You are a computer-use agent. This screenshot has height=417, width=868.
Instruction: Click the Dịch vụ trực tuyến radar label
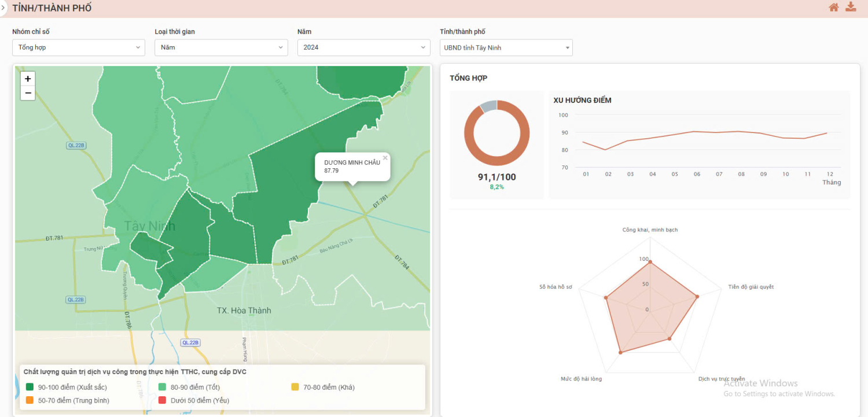click(x=722, y=379)
